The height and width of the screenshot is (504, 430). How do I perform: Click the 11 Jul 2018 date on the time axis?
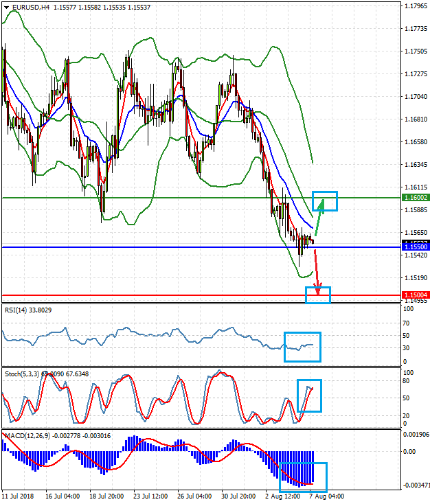pyautogui.click(x=20, y=496)
